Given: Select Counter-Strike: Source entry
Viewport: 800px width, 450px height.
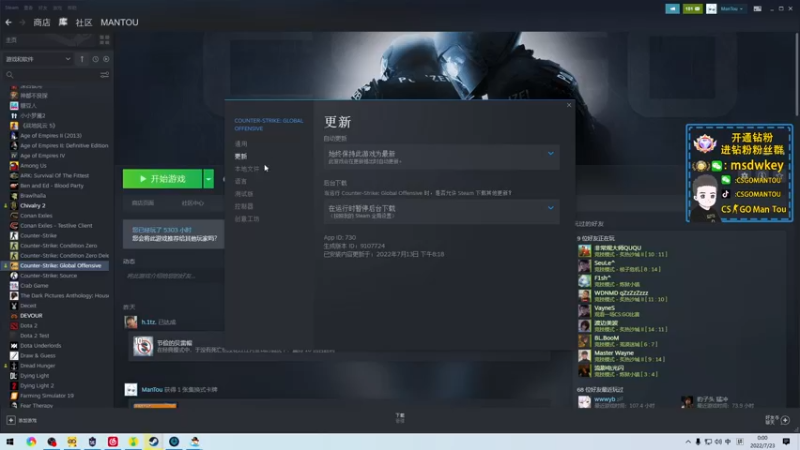Looking at the screenshot, I should pyautogui.click(x=48, y=276).
